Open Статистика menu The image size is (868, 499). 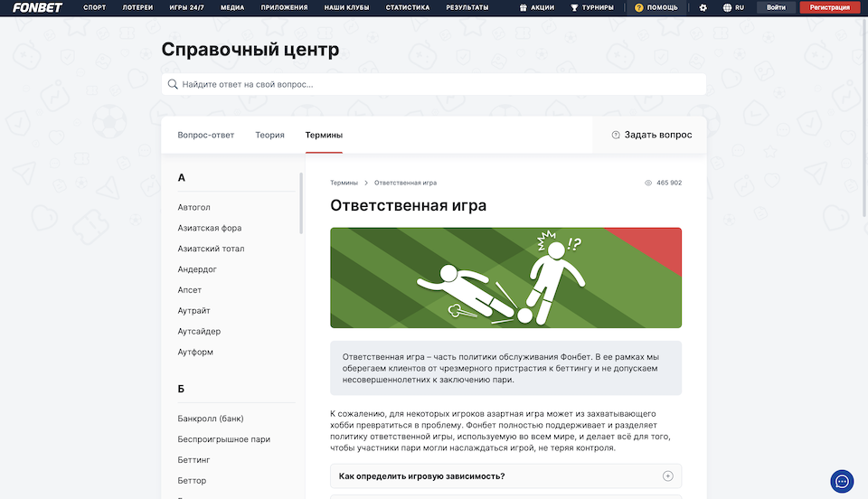click(x=408, y=8)
